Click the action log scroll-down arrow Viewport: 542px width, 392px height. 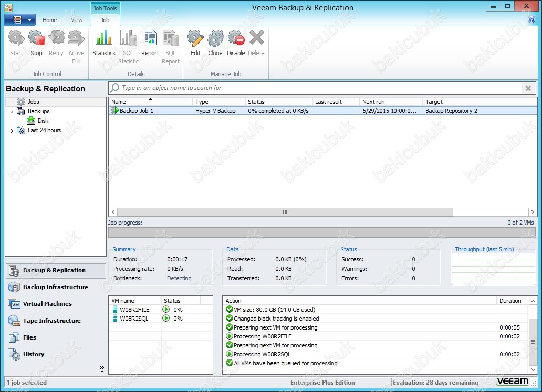click(x=533, y=369)
